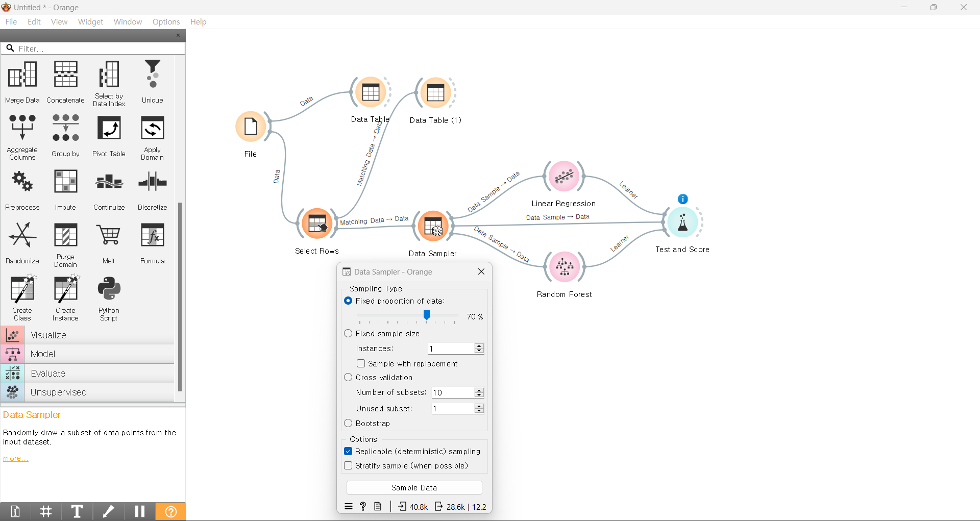Select the Select by Data Index widget
980x521 pixels.
[109, 83]
